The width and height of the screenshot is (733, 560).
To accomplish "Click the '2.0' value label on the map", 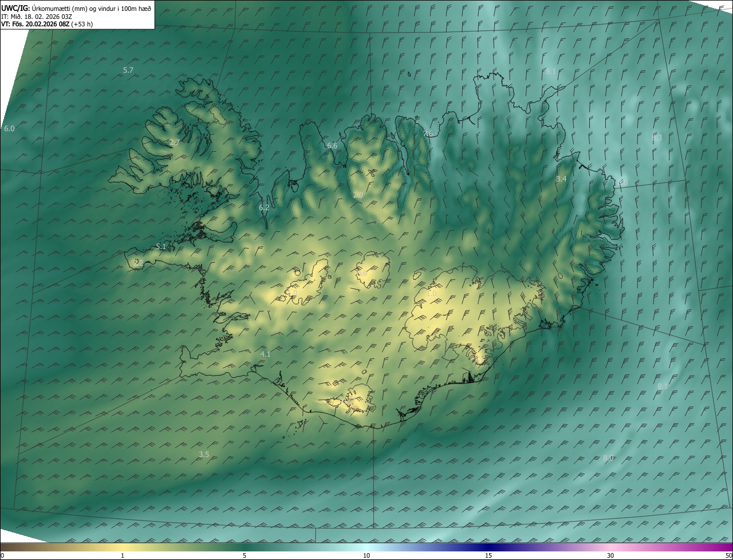I will [358, 195].
